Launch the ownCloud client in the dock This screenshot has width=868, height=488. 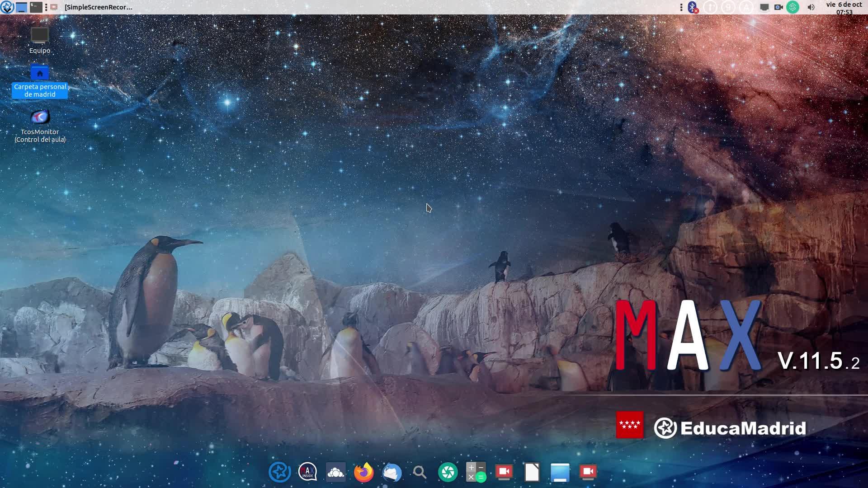[x=336, y=472]
